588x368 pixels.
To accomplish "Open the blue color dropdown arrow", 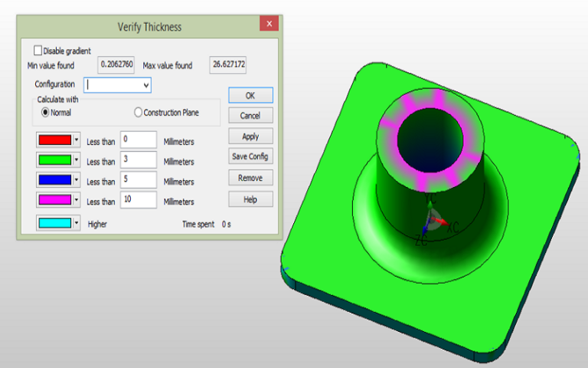I will 77,179.
